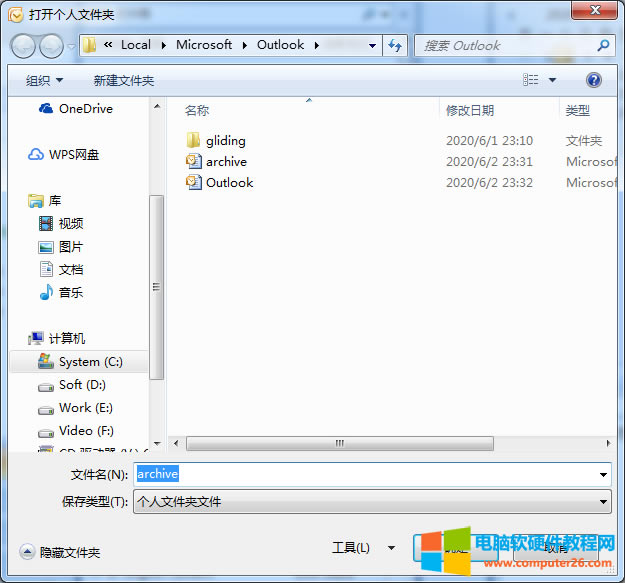Image resolution: width=625 pixels, height=583 pixels.
Task: Select Local in the address path
Action: [136, 45]
